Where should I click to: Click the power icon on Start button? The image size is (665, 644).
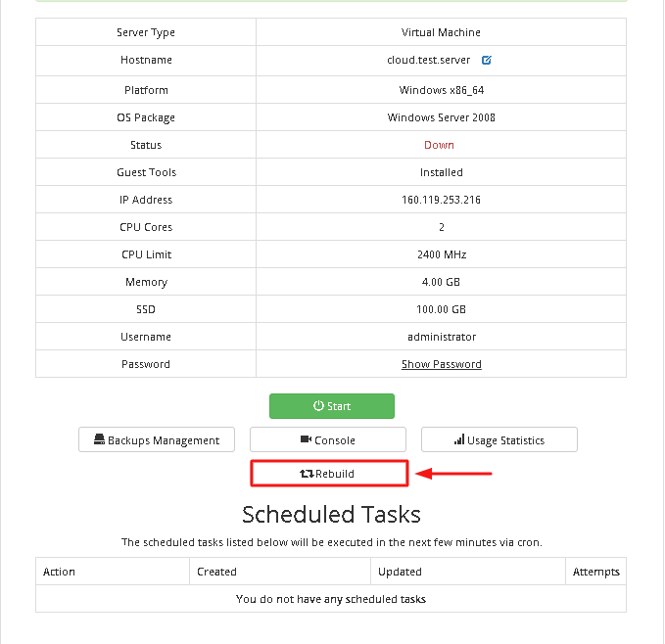click(x=318, y=406)
